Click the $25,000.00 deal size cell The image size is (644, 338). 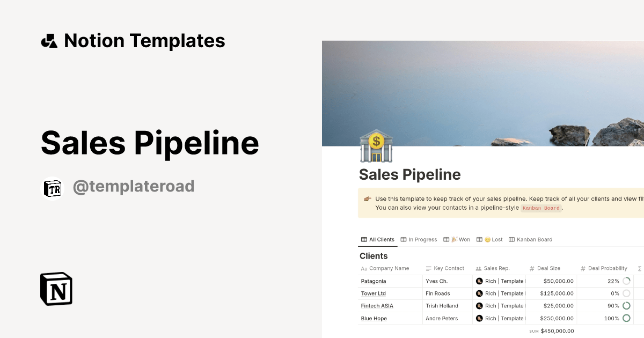click(552, 306)
